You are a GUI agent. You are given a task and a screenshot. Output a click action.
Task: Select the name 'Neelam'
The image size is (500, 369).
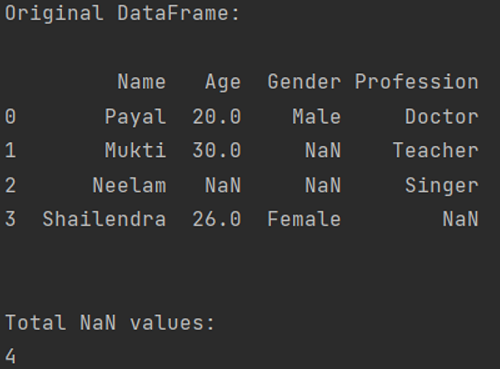(x=129, y=185)
